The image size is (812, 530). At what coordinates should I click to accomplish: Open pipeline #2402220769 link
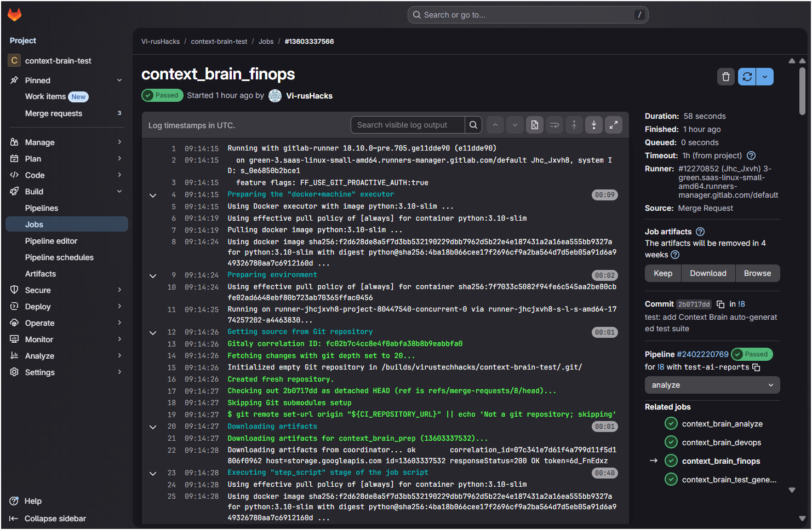click(702, 354)
